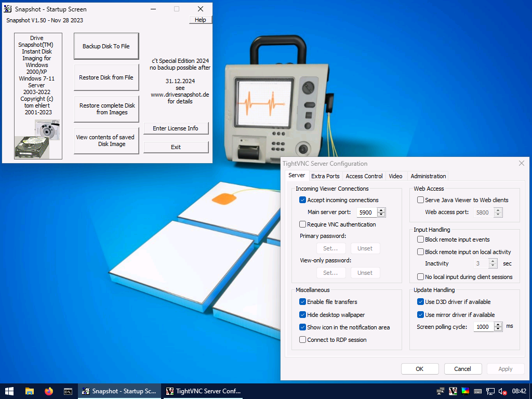Decrease screen polling cycle with down arrow
This screenshot has height=399, width=532.
pos(498,329)
